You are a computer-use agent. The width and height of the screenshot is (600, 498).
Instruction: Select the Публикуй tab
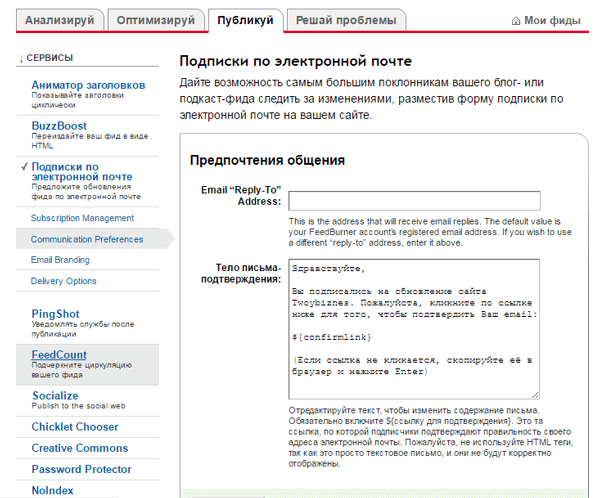[x=245, y=20]
